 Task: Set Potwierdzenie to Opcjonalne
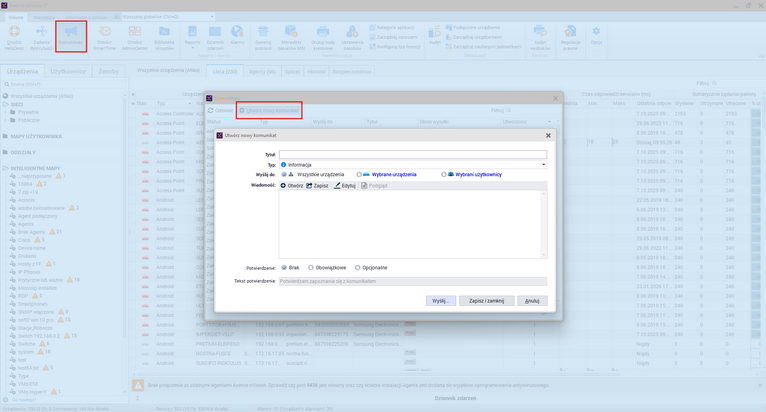358,268
